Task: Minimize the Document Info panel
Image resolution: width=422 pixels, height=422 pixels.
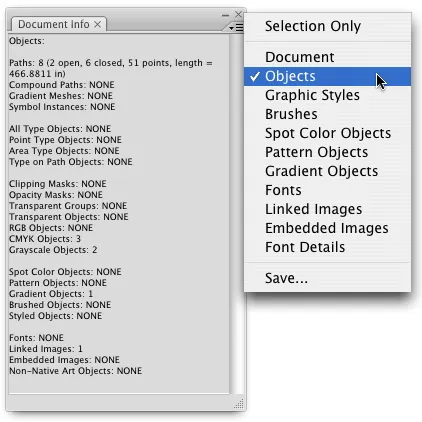Action: coord(226,15)
